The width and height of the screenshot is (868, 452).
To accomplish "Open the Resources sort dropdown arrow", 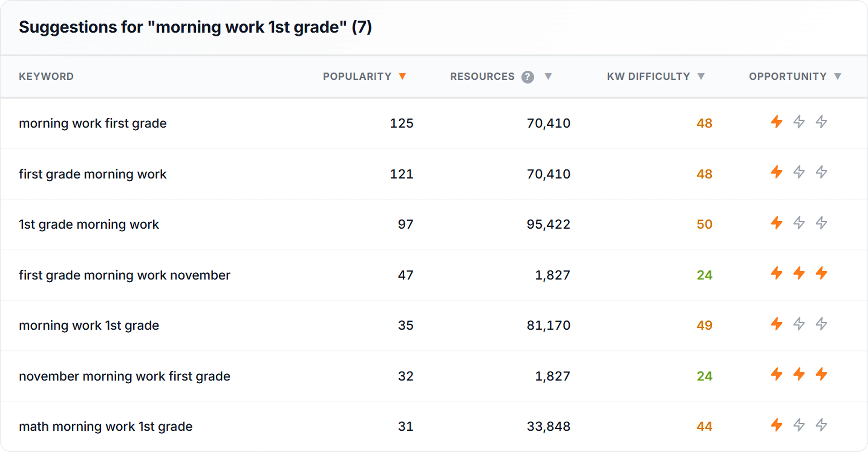I will click(548, 77).
